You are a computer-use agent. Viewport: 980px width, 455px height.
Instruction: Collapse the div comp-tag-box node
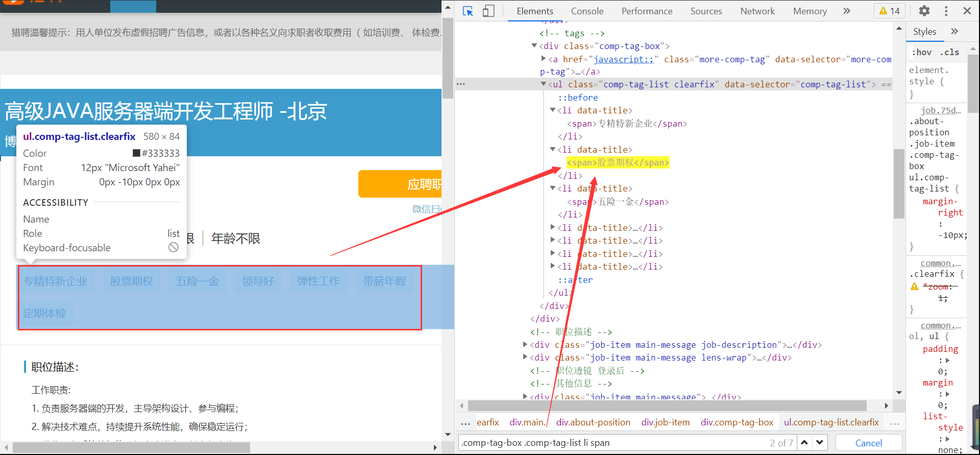point(534,46)
